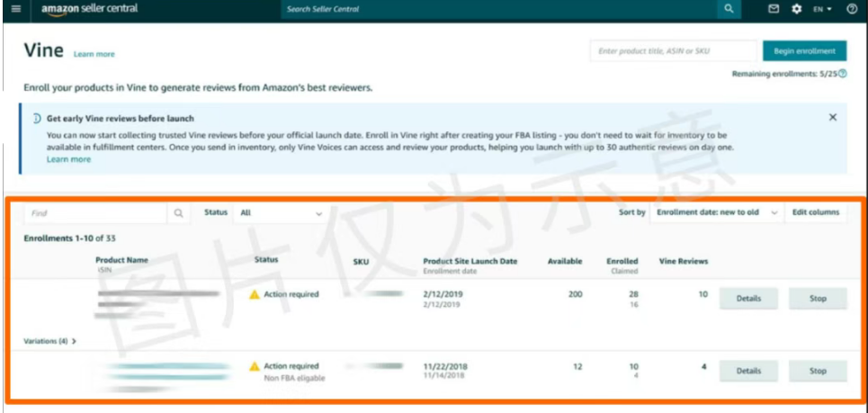Click the help question mark icon
Screen dimensions: 868x413
[852, 9]
